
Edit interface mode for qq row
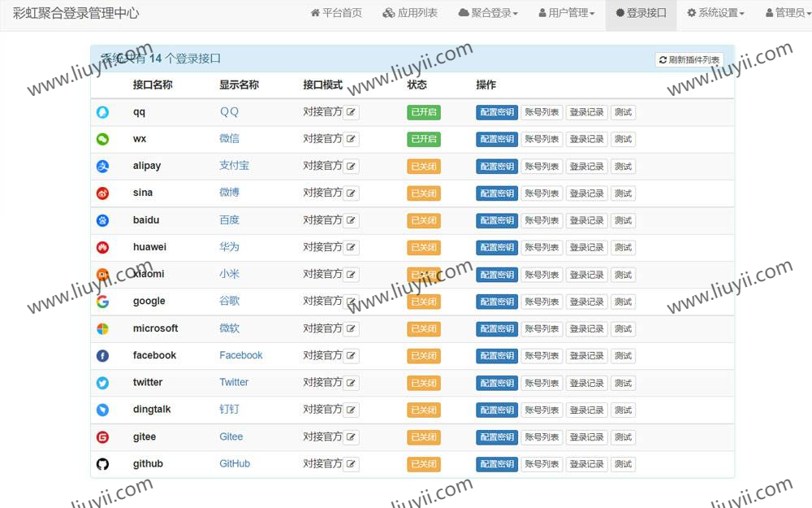(351, 112)
